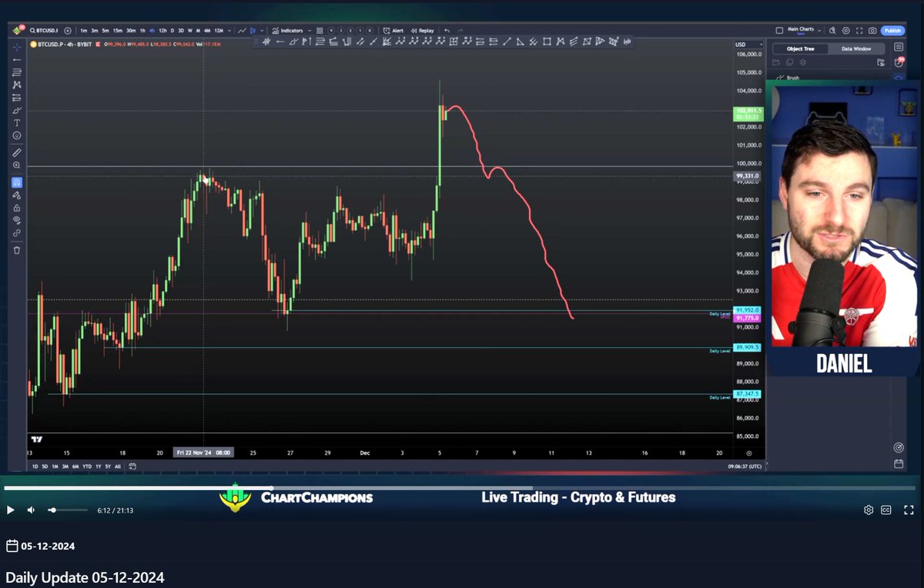Image resolution: width=924 pixels, height=588 pixels.
Task: Open chart settings in top toolbar
Action: pyautogui.click(x=846, y=31)
